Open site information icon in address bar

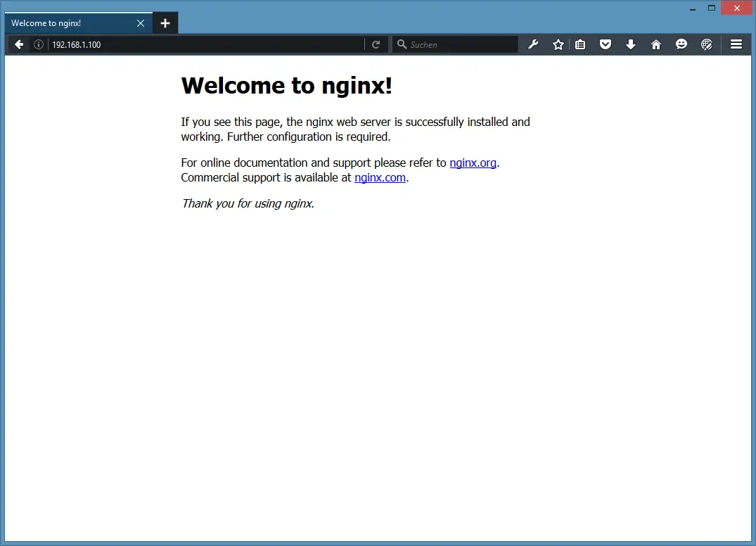click(x=39, y=44)
